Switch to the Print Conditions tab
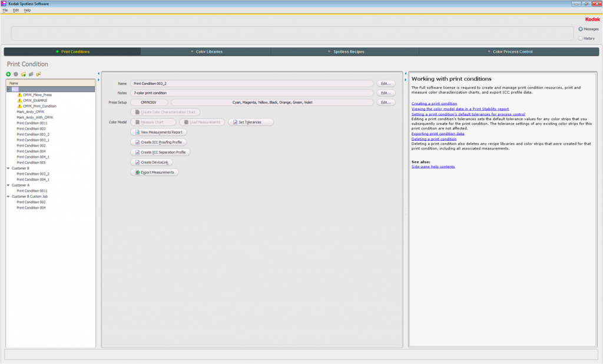This screenshot has height=364, width=603. (72, 52)
